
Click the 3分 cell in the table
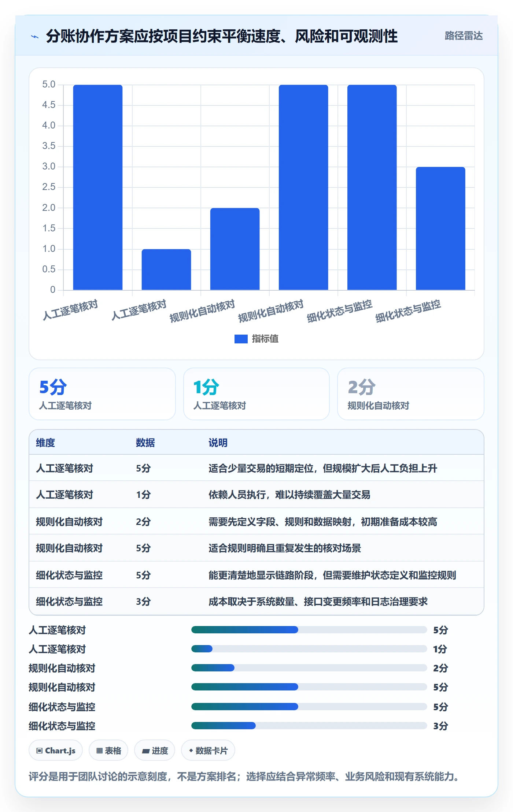point(143,601)
